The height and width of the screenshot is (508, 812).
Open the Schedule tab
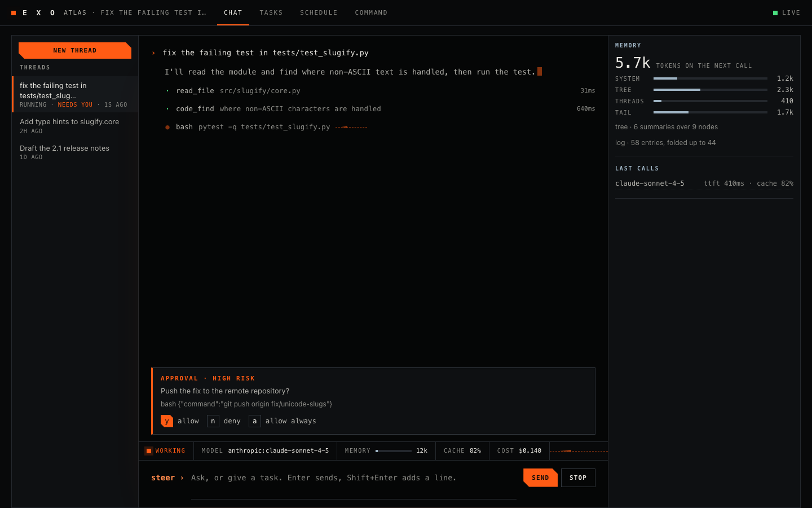coord(319,12)
